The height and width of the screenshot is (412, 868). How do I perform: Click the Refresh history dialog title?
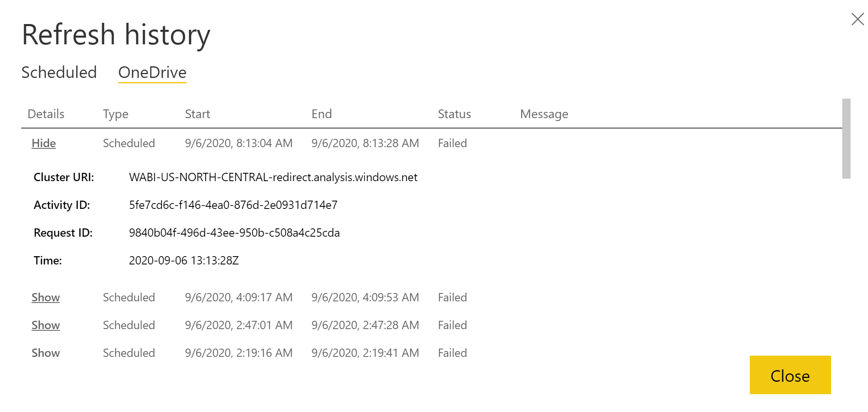pyautogui.click(x=116, y=35)
